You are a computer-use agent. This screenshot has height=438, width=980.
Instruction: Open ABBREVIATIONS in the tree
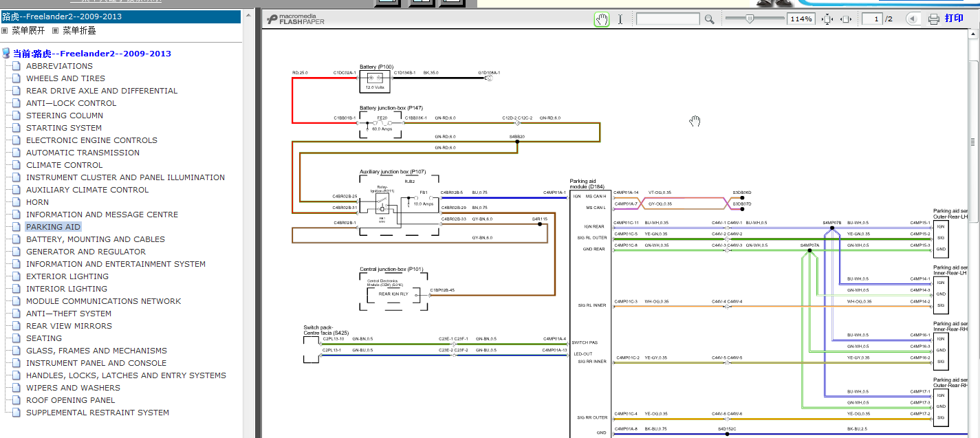click(x=59, y=66)
